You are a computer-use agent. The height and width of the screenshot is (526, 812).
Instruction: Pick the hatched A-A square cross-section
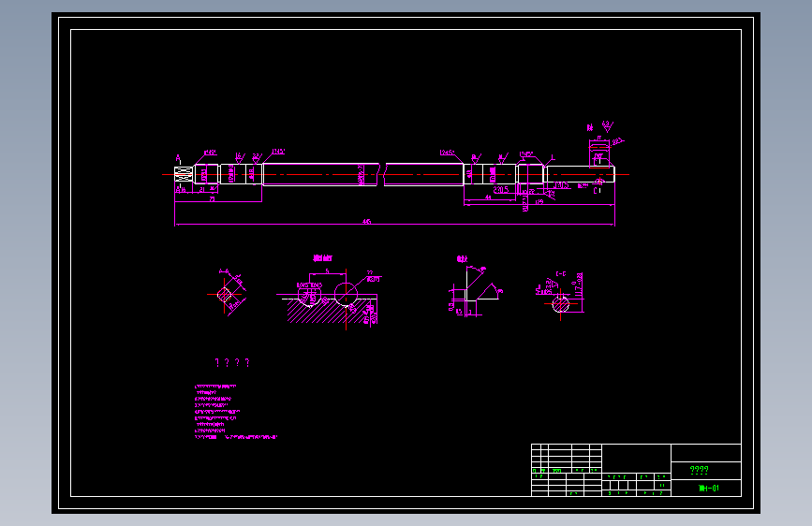[x=224, y=295]
